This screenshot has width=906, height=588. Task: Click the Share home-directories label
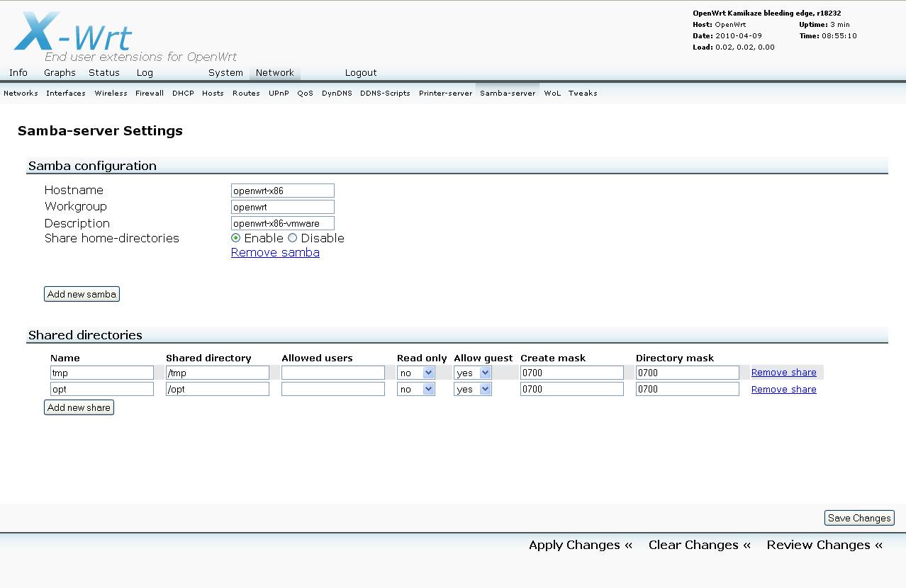click(112, 238)
